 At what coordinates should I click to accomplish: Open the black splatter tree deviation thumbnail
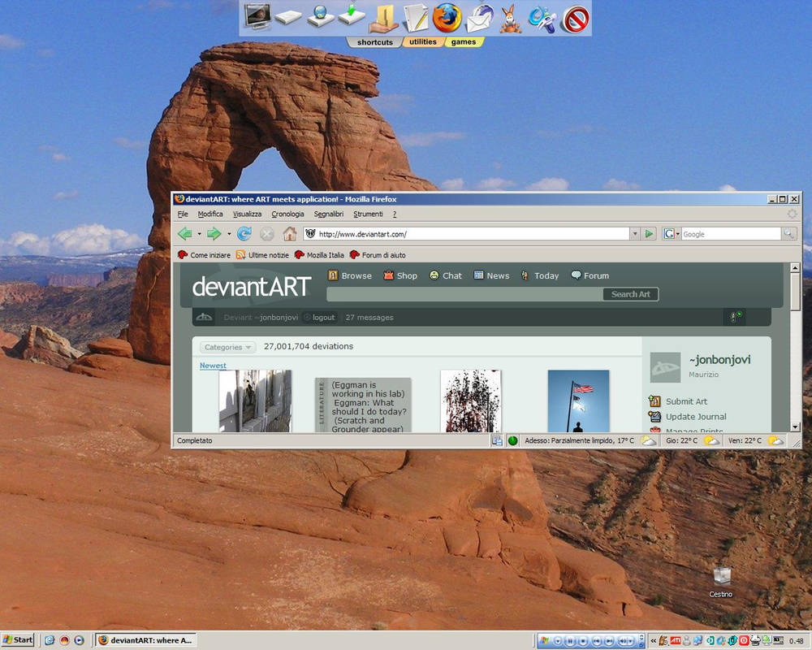coord(471,401)
